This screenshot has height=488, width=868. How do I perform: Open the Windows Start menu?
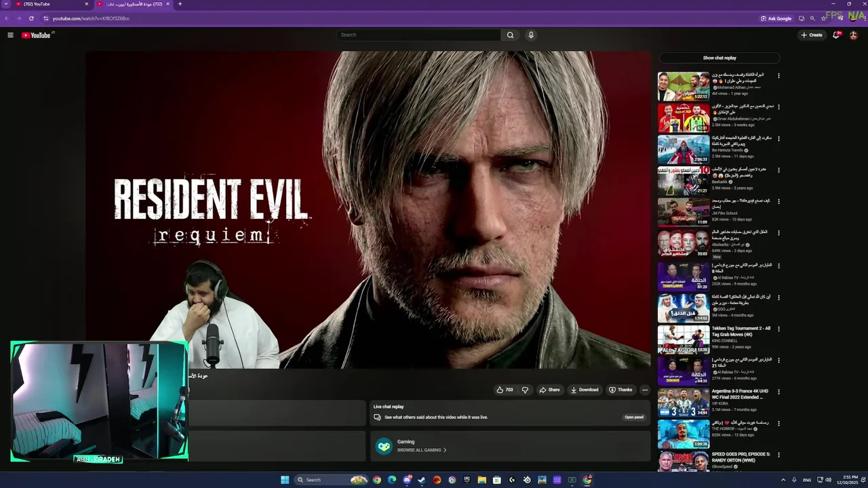pyautogui.click(x=285, y=480)
